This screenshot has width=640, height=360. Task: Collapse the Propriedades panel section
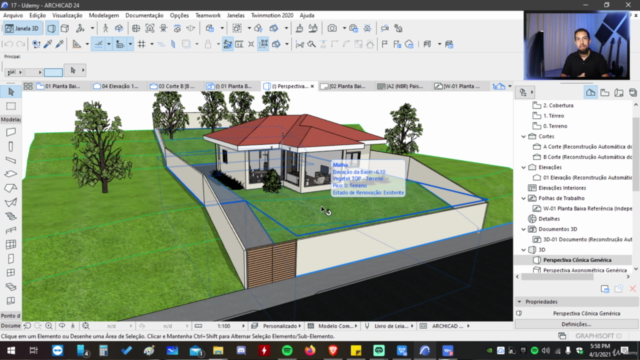pyautogui.click(x=520, y=302)
